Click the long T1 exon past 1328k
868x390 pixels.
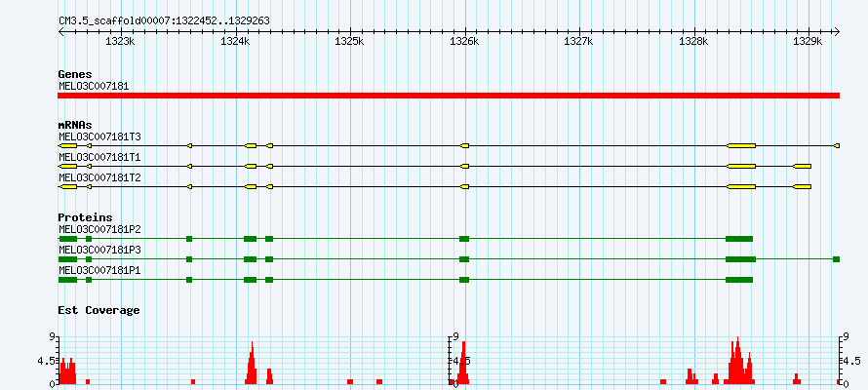(x=741, y=166)
